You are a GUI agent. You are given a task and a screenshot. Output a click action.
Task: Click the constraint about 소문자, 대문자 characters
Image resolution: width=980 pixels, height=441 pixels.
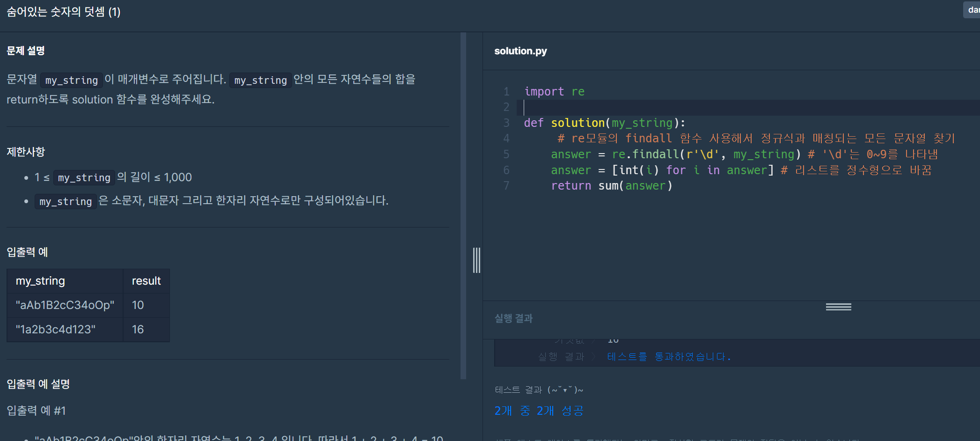click(x=212, y=201)
